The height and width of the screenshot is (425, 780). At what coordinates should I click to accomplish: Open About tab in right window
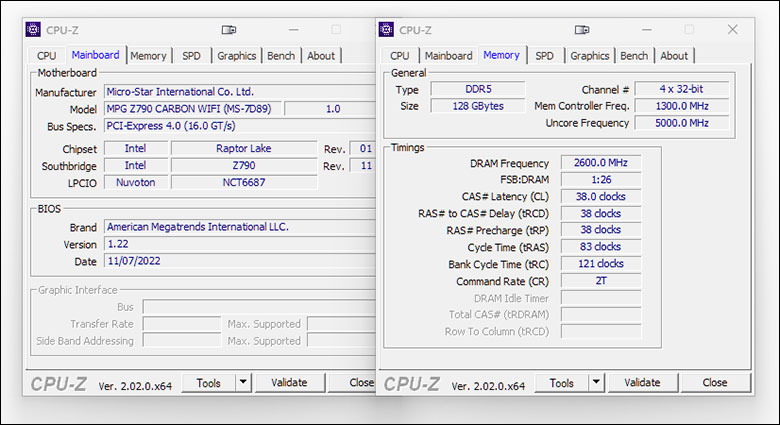pos(675,56)
